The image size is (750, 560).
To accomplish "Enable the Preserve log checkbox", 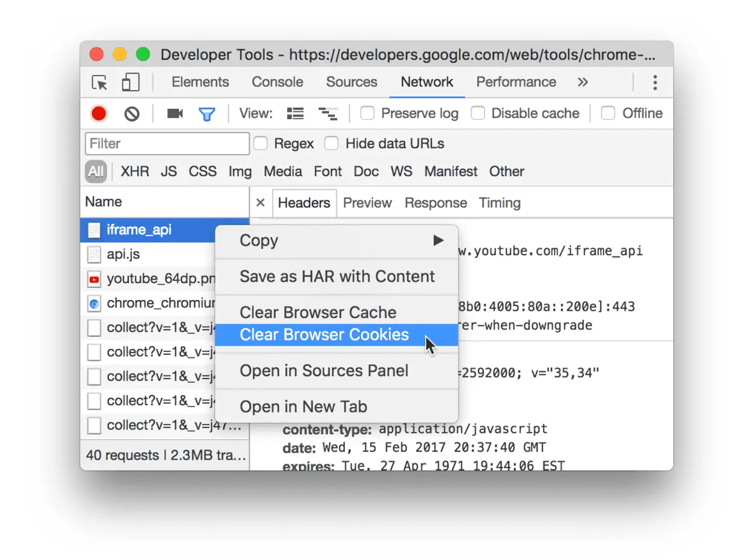I will (367, 113).
